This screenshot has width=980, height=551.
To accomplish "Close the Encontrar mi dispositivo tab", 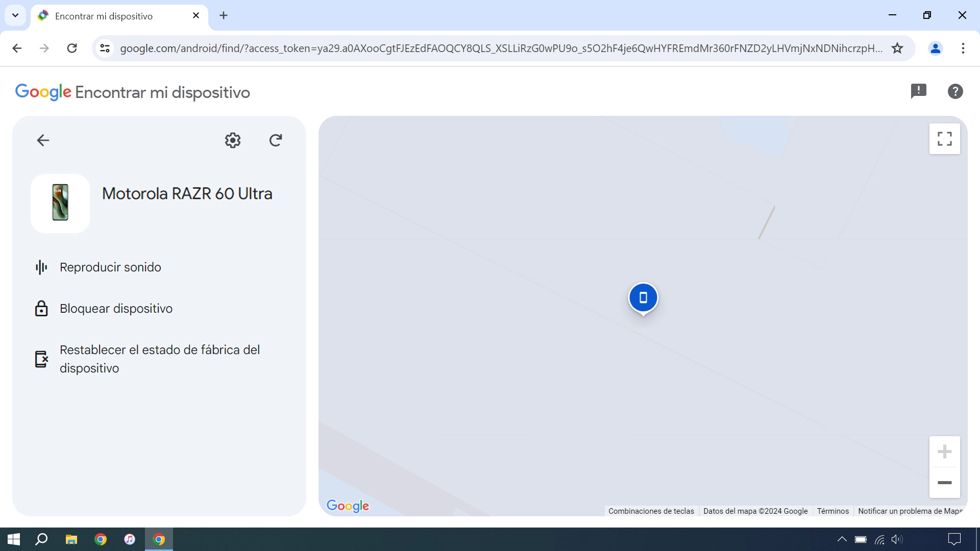I will (196, 16).
